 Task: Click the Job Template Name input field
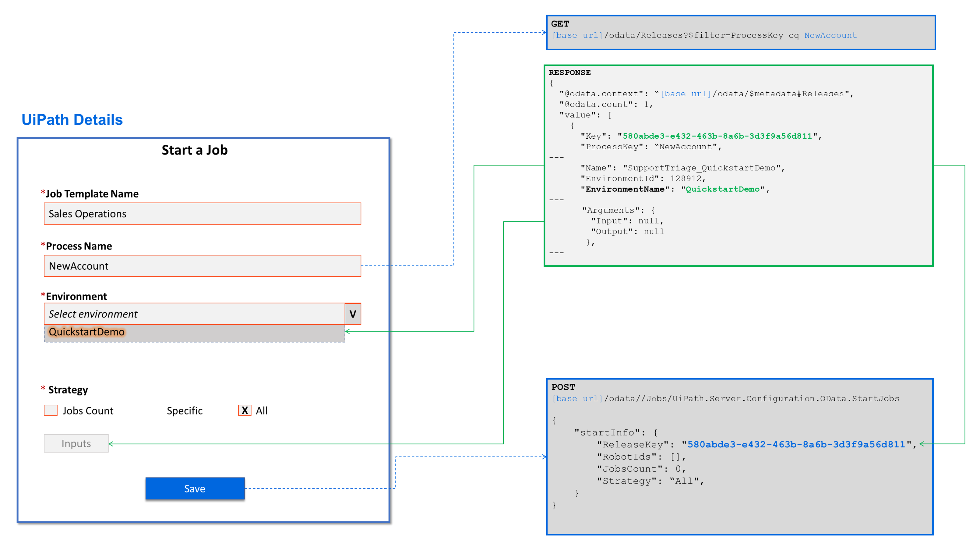coord(203,214)
